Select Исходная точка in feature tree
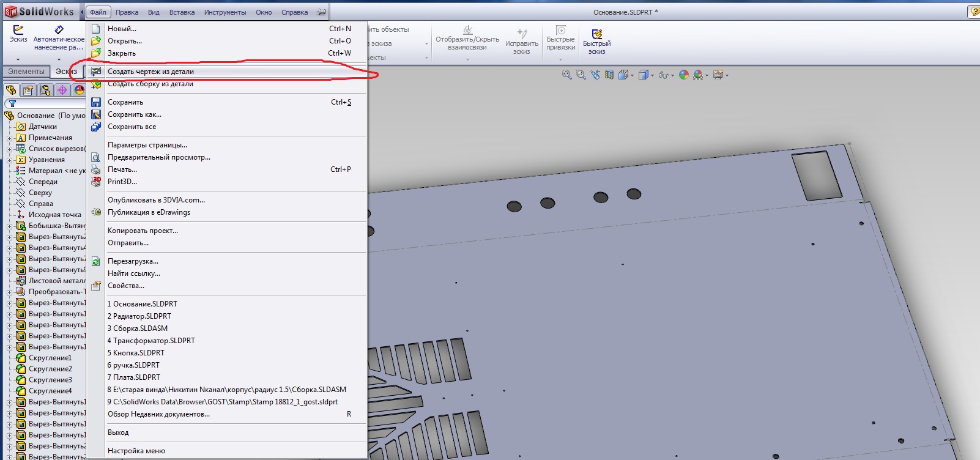Image resolution: width=980 pixels, height=460 pixels. [54, 215]
